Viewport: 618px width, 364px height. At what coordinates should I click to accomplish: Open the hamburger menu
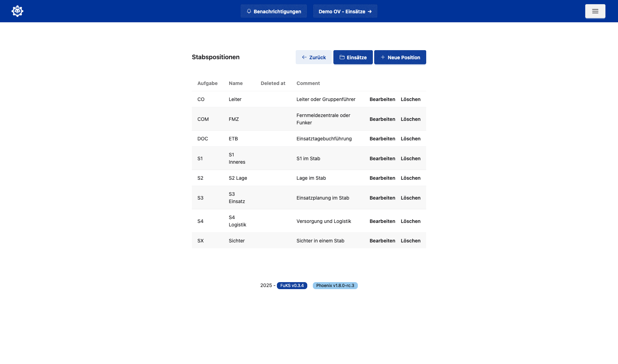(x=595, y=11)
